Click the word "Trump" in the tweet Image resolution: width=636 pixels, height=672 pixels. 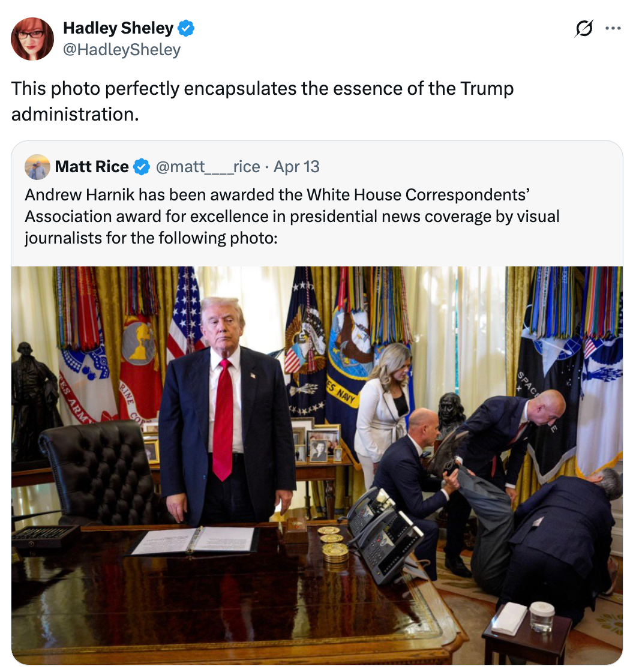[487, 89]
